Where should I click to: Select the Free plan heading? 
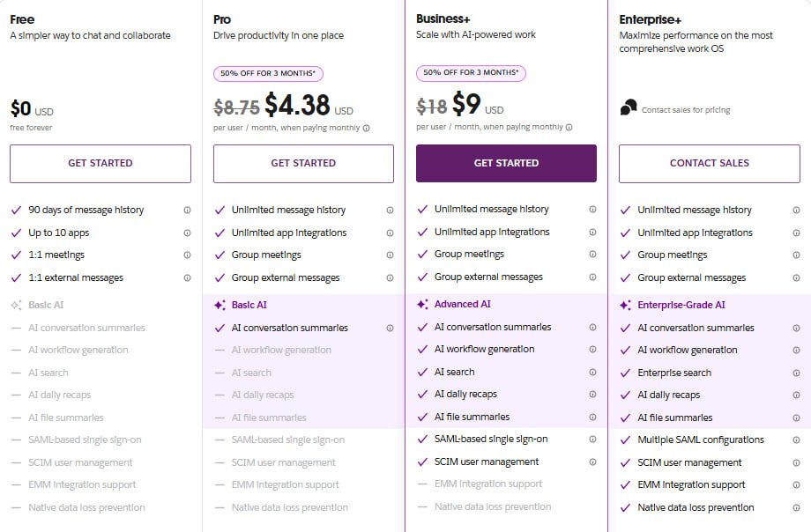pos(21,18)
